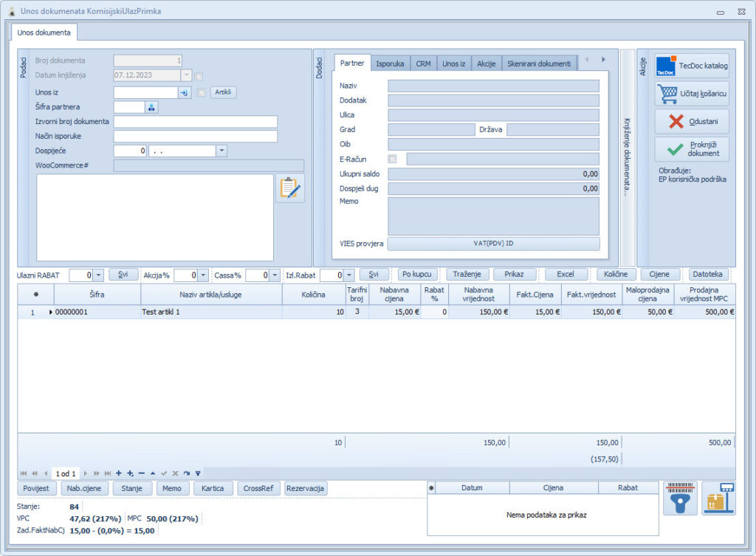Cancel with the red X Odustani button
This screenshot has width=756, height=556.
(692, 121)
